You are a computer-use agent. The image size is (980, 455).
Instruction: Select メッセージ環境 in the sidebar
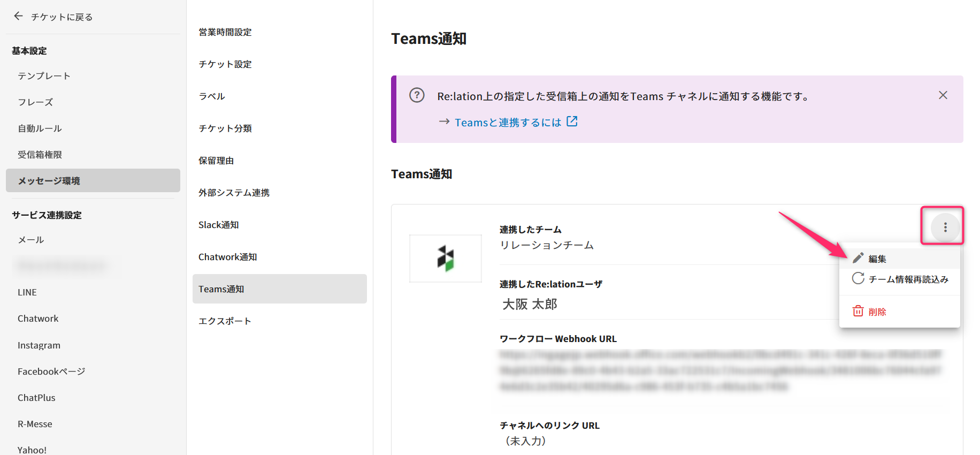click(x=93, y=180)
